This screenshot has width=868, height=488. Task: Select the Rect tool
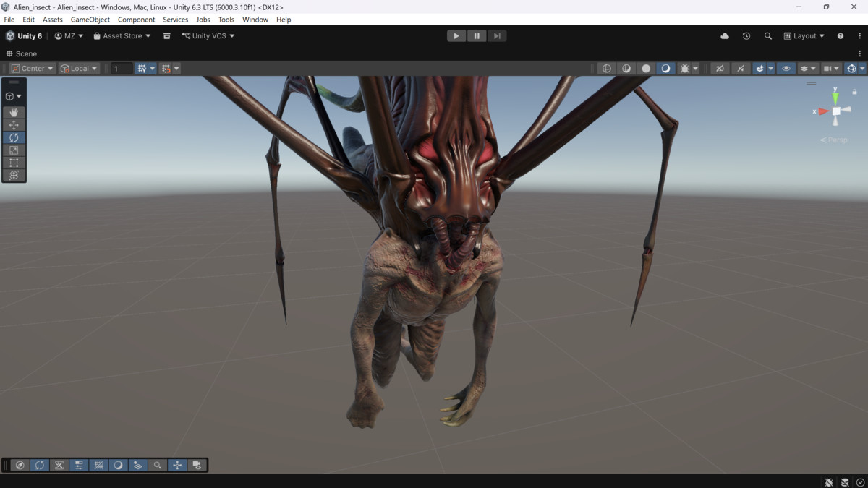[x=14, y=163]
